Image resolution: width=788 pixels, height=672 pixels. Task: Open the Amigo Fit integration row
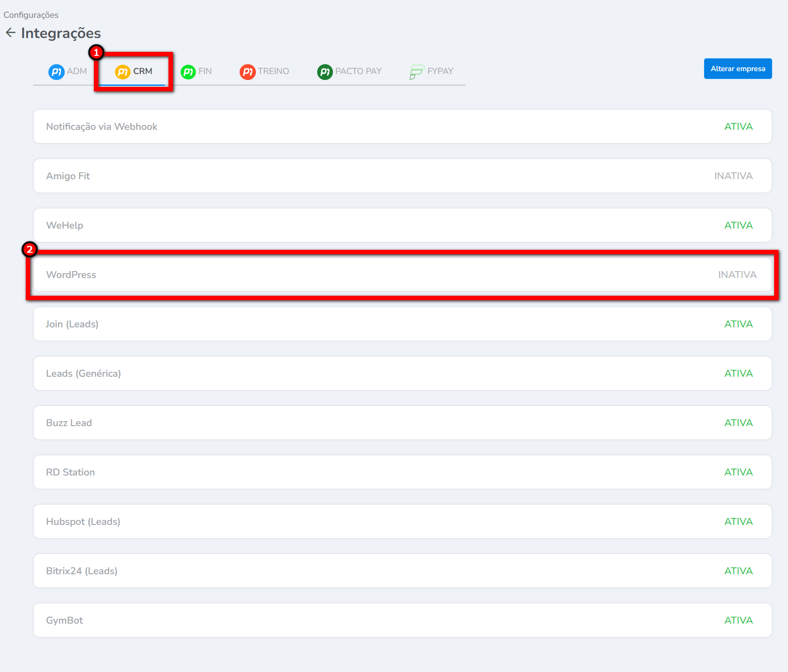68,176
